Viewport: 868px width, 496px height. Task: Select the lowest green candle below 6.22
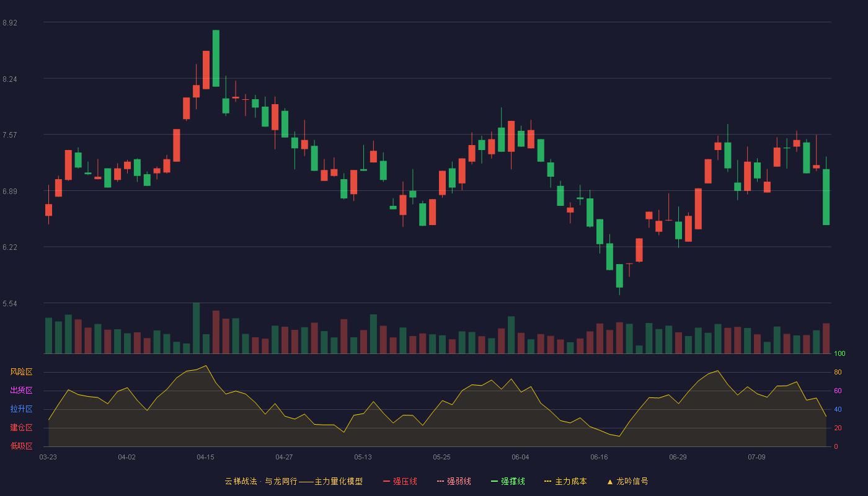point(619,276)
